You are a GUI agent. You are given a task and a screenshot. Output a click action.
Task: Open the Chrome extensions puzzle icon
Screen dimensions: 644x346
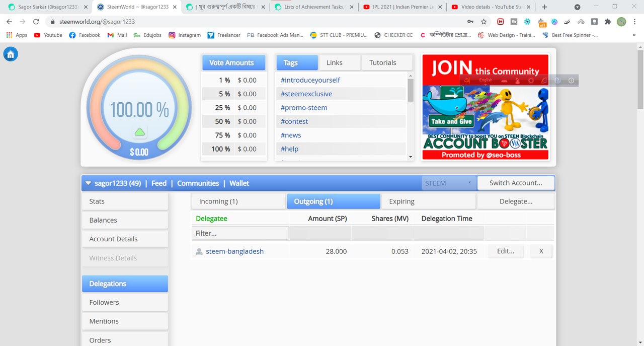tap(608, 22)
